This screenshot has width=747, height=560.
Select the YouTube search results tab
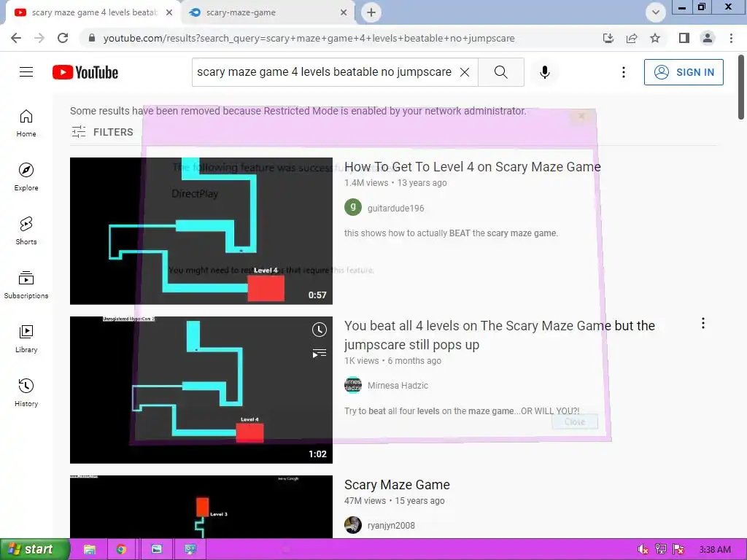93,12
